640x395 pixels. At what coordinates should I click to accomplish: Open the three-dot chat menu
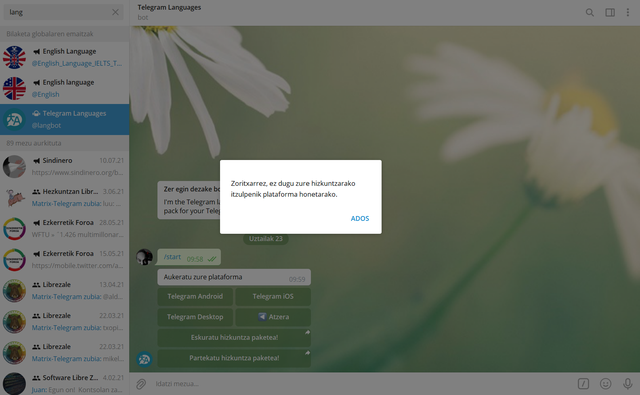628,13
